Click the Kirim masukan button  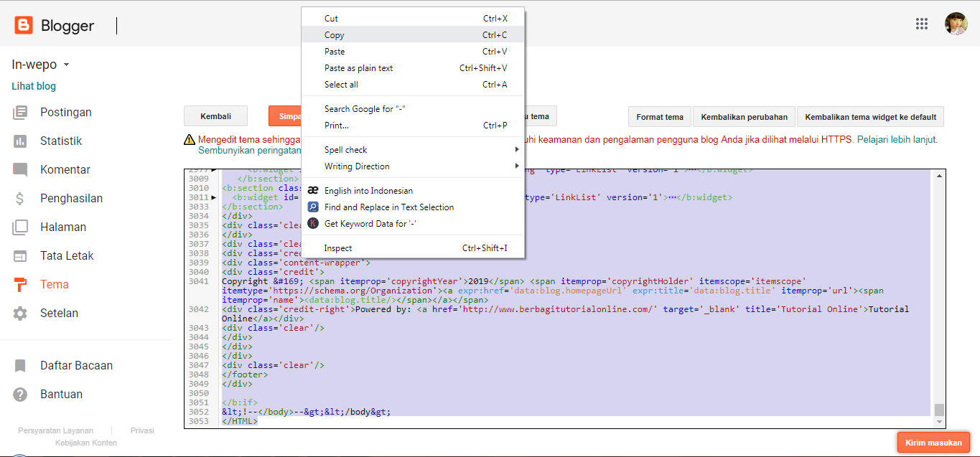click(x=933, y=443)
